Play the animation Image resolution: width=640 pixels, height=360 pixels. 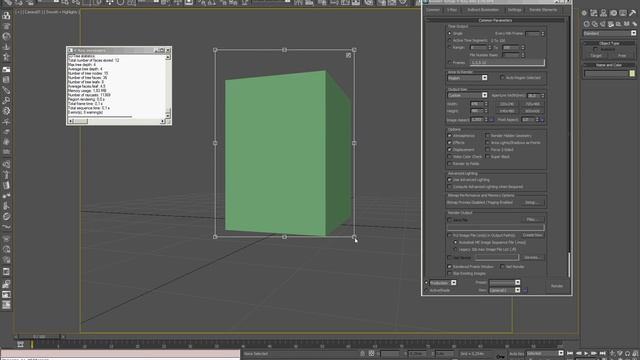pyautogui.click(x=586, y=353)
